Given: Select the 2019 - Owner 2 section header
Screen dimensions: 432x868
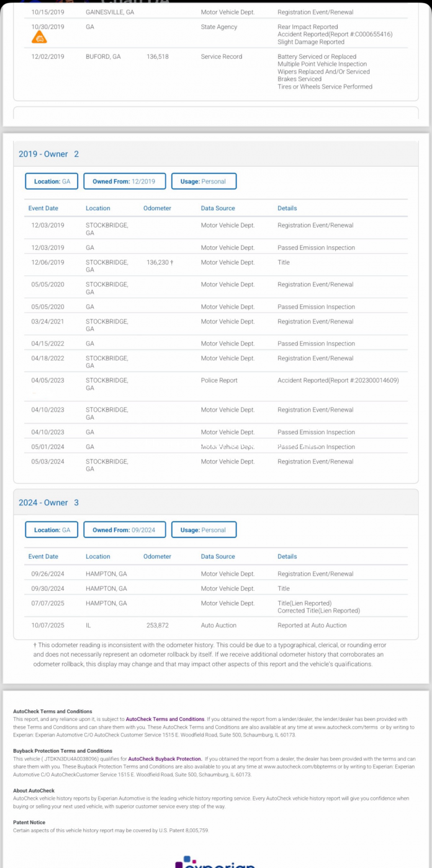Looking at the screenshot, I should pos(49,154).
